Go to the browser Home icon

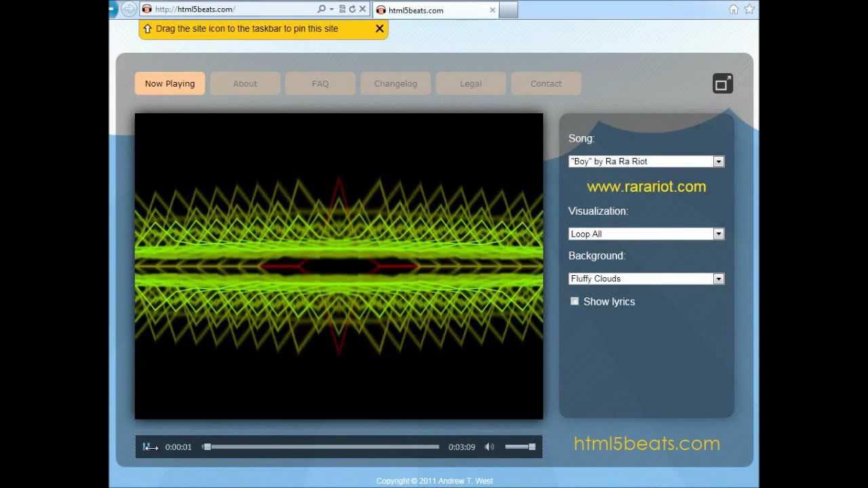pos(734,9)
